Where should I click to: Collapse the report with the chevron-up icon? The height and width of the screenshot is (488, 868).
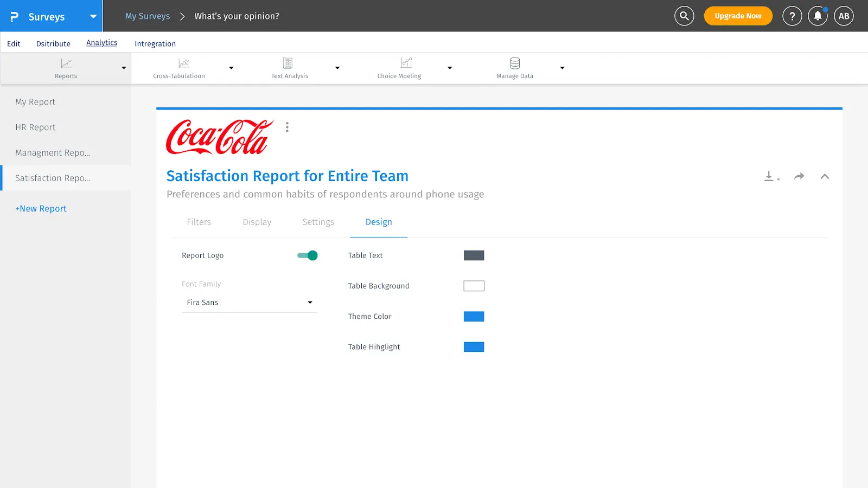[x=825, y=176]
